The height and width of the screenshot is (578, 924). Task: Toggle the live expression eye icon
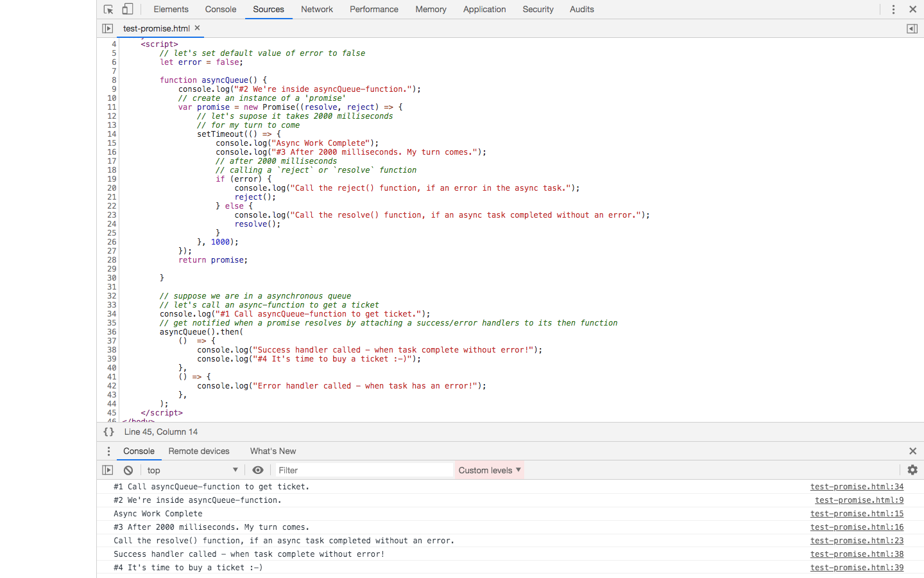(258, 470)
